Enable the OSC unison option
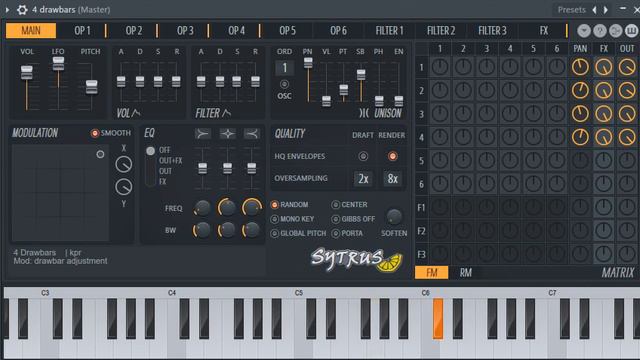 284,84
